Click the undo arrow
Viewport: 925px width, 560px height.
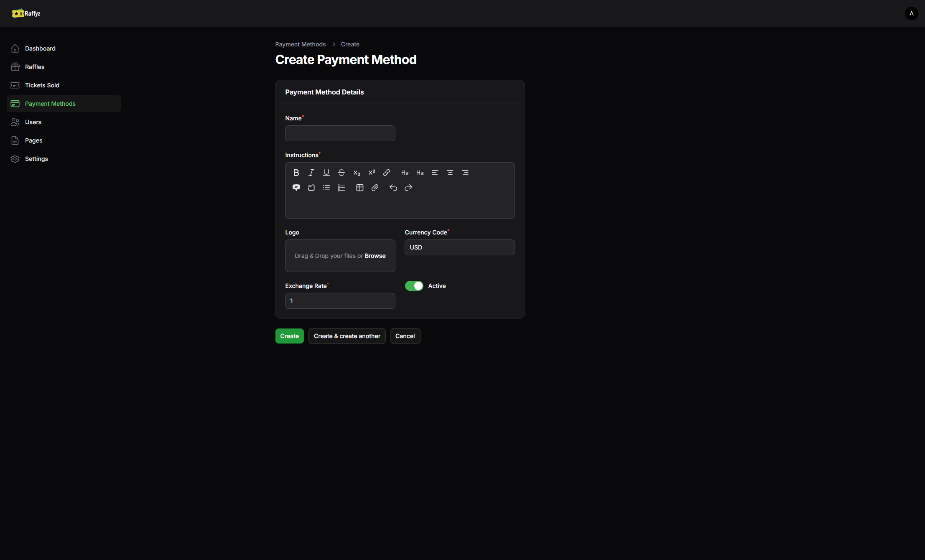[393, 188]
